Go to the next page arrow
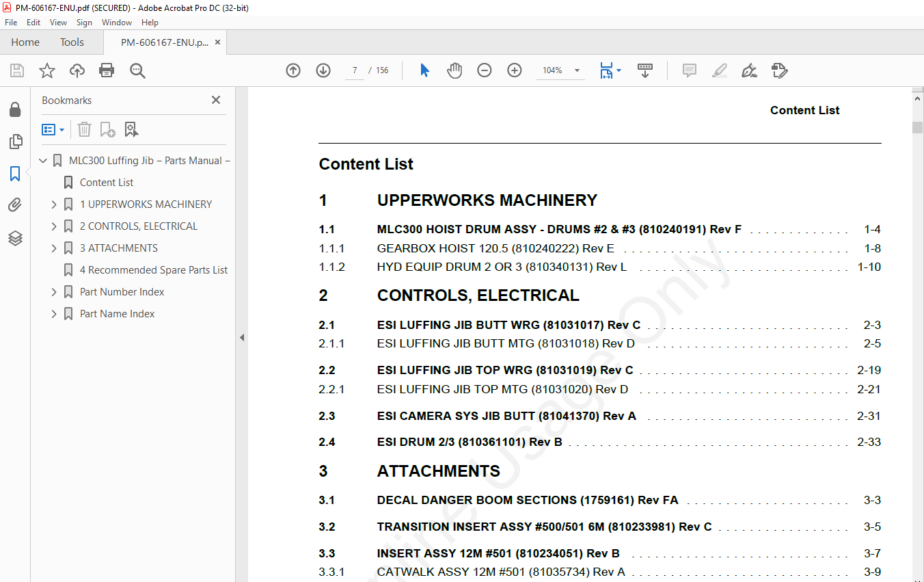The image size is (924, 582). coord(323,70)
